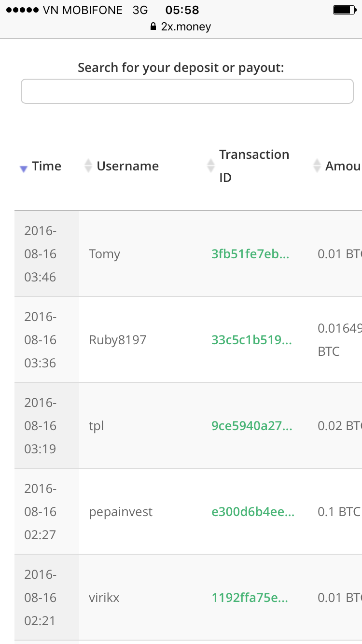Open transaction e300d6b4ee... link
Viewport: 362px width, 644px height.
(253, 512)
